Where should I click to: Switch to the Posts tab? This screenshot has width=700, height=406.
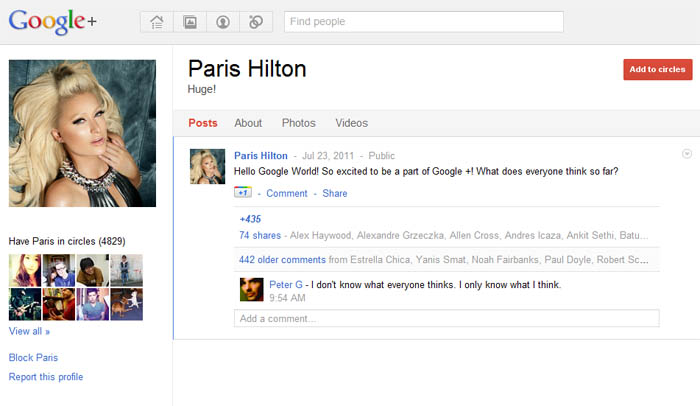click(x=203, y=123)
